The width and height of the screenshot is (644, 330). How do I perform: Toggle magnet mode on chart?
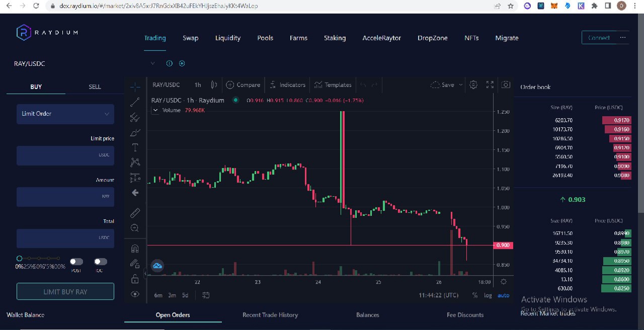pyautogui.click(x=135, y=249)
